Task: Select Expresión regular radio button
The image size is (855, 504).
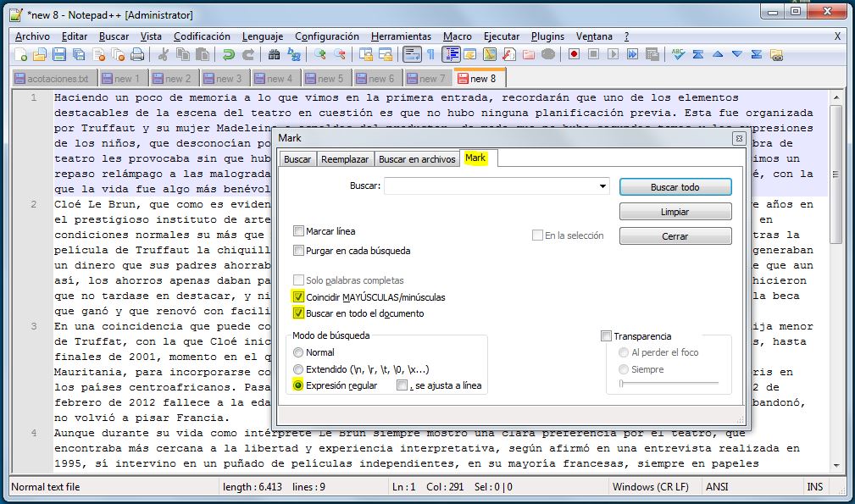Action: tap(298, 385)
